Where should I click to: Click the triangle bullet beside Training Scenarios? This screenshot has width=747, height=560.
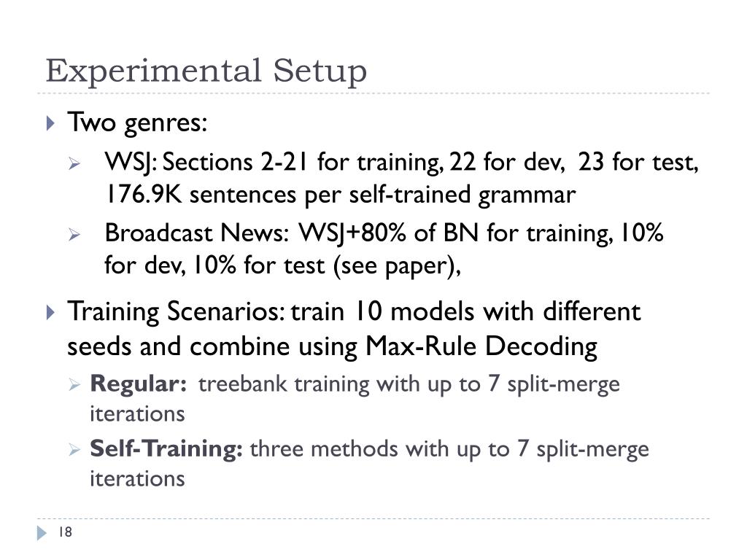[50, 312]
